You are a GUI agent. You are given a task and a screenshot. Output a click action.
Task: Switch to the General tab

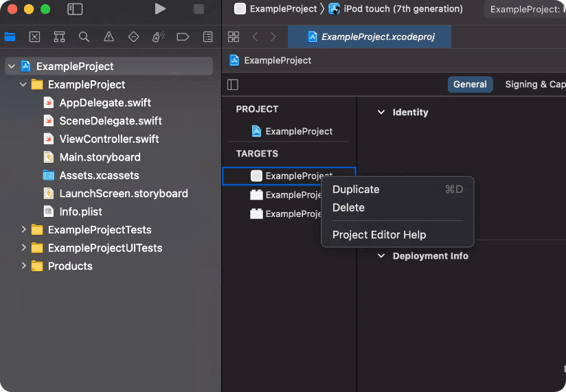470,84
